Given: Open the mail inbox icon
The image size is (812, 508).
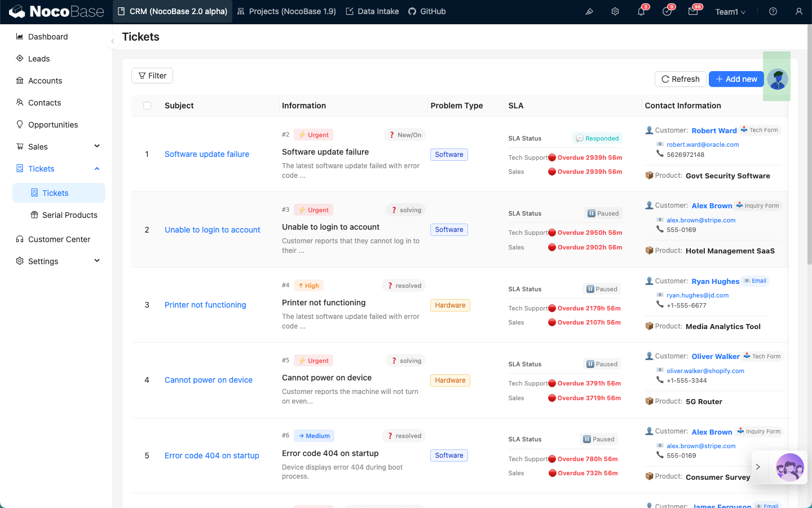Looking at the screenshot, I should (x=693, y=11).
